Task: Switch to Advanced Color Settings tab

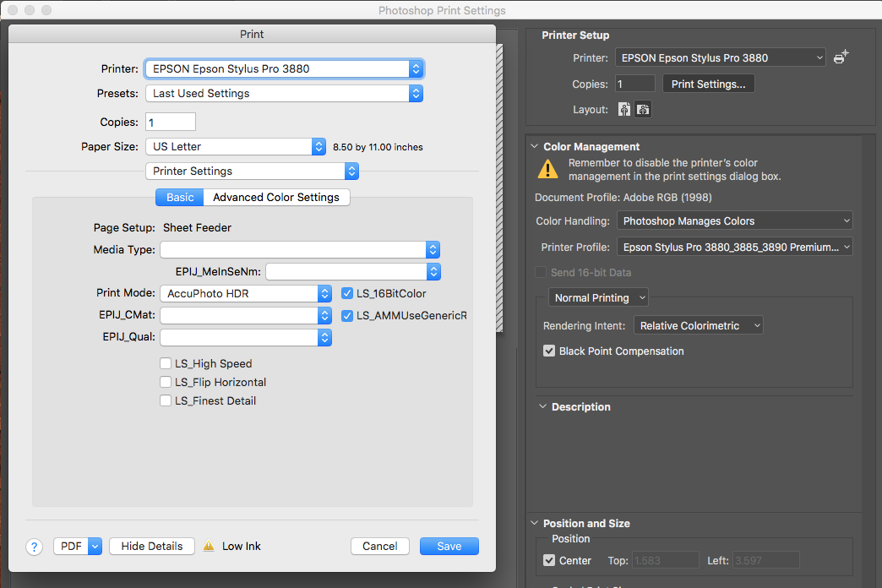Action: pos(276,197)
